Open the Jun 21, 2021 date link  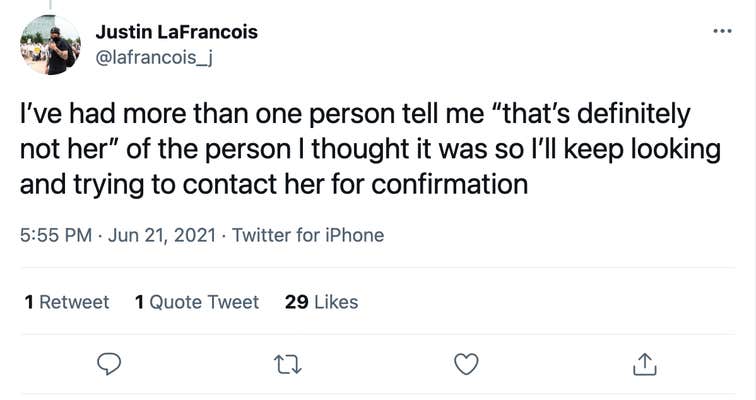coord(162,235)
